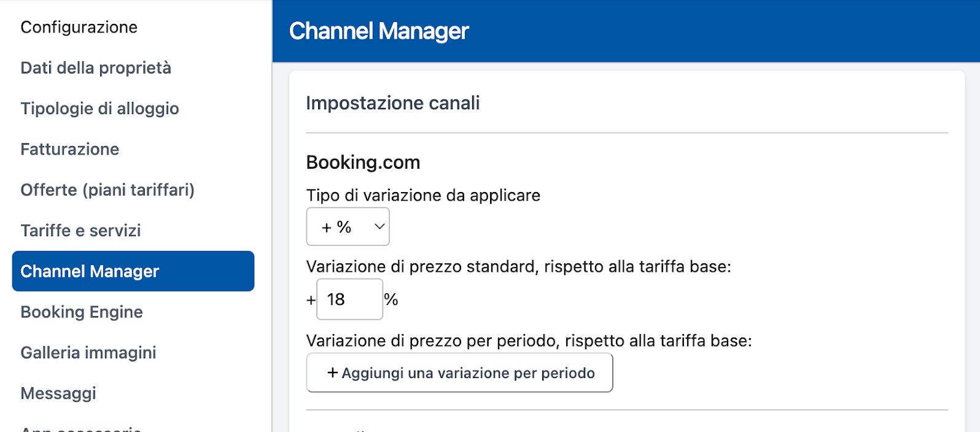Switch to the Booking Engine section
The image size is (980, 432).
point(82,312)
